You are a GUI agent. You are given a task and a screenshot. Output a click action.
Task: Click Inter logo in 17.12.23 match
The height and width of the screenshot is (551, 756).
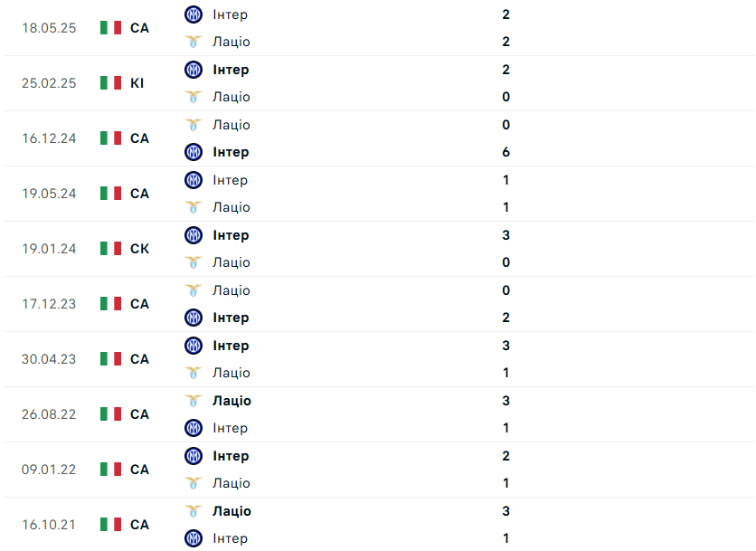194,318
